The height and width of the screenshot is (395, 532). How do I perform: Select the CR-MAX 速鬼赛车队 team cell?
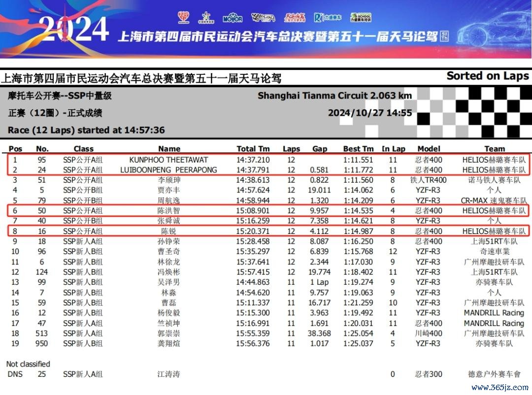point(494,200)
